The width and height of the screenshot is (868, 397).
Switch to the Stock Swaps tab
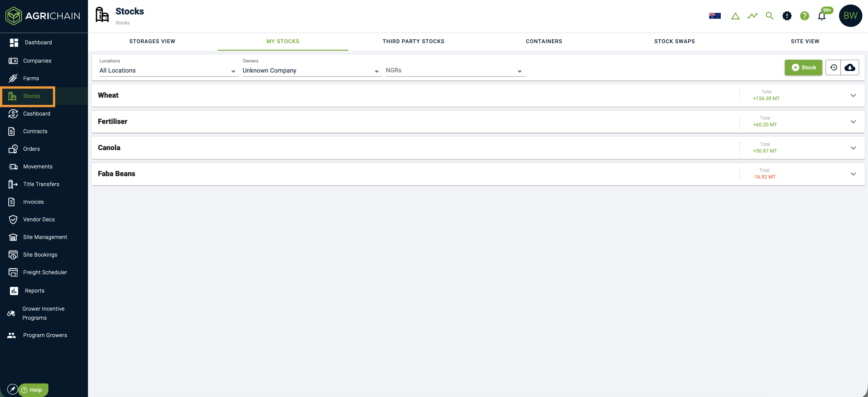click(x=674, y=41)
